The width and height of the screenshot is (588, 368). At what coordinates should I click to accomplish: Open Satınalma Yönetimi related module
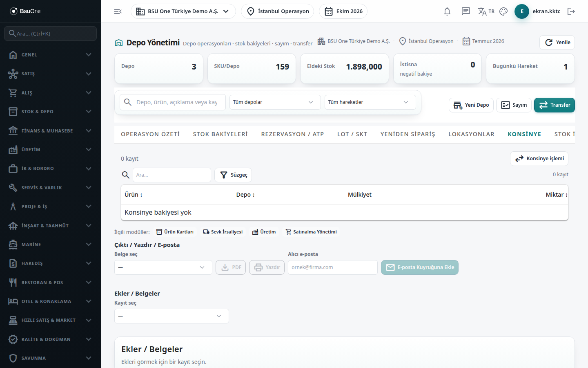(x=311, y=232)
